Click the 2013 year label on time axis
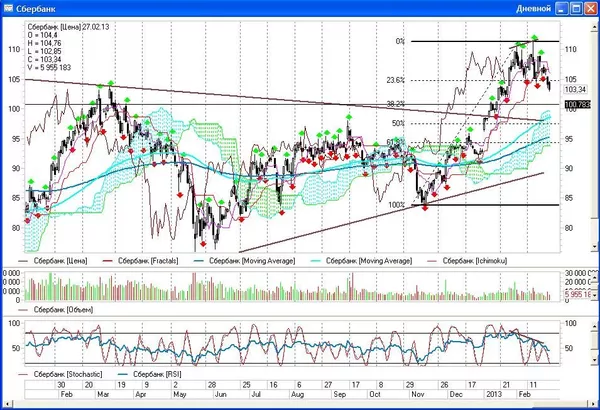Viewport: 600px width, 410px height. (x=494, y=394)
